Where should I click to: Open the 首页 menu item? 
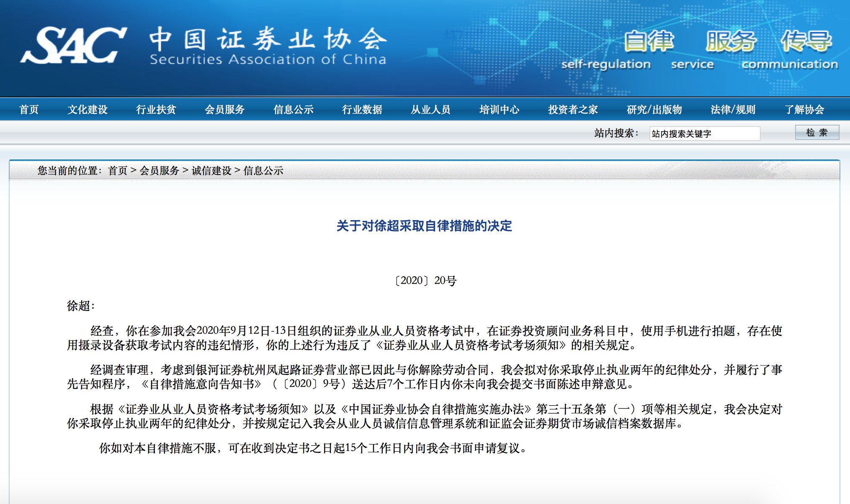click(x=29, y=110)
